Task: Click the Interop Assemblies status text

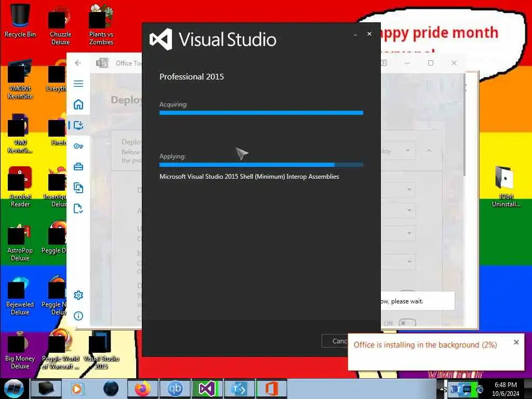Action: coord(249,177)
